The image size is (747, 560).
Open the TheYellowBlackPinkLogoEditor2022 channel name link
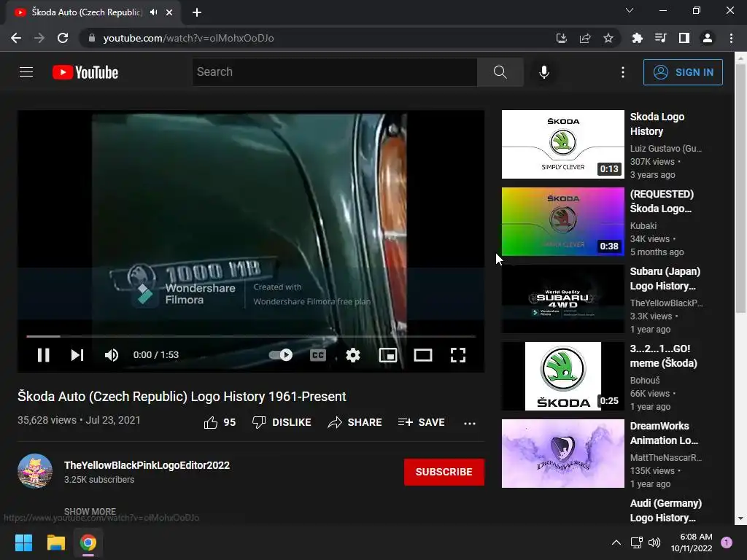click(147, 465)
